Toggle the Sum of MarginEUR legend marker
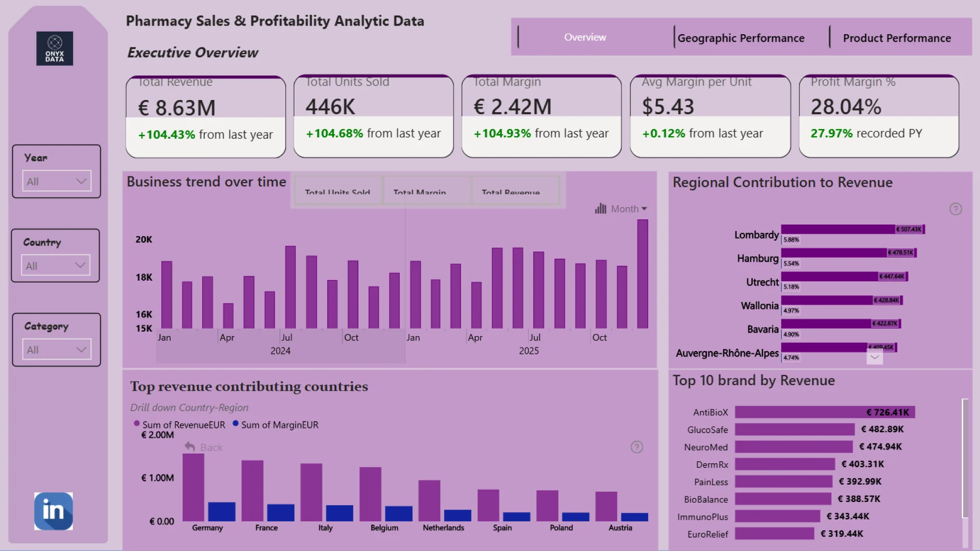The width and height of the screenshot is (980, 551). [x=235, y=423]
